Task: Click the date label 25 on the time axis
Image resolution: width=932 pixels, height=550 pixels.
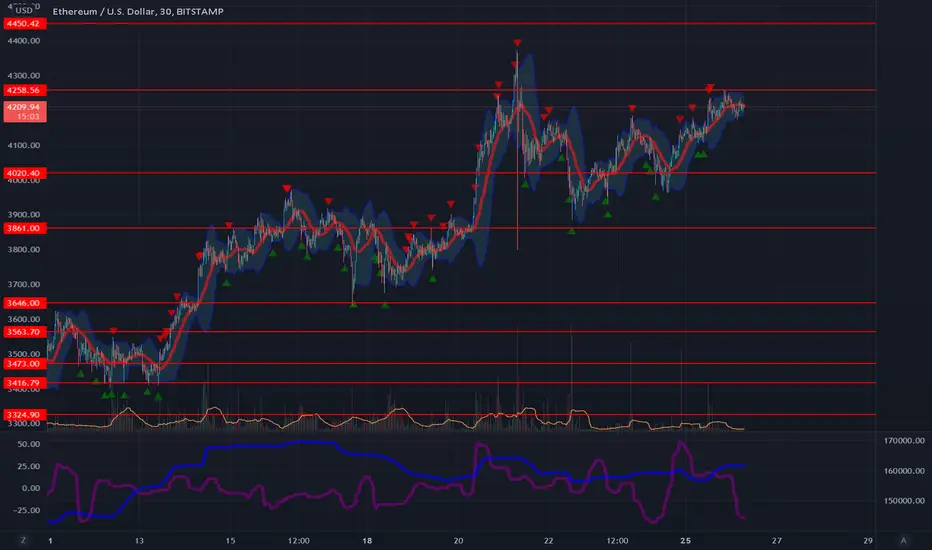Action: click(685, 540)
